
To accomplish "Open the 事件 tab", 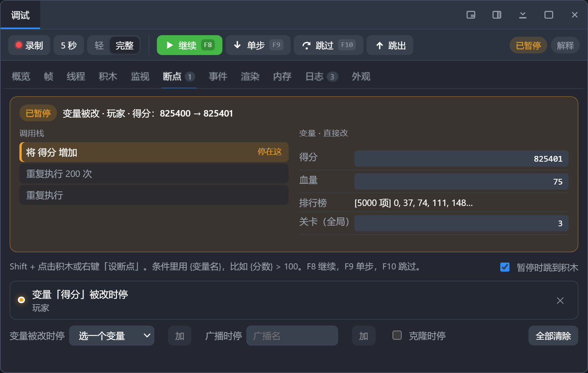I will 218,76.
